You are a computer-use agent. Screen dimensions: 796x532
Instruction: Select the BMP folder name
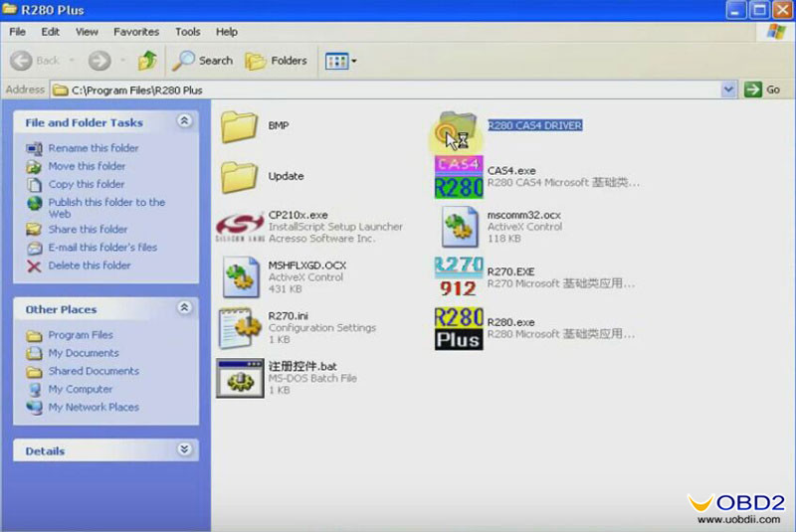point(279,125)
